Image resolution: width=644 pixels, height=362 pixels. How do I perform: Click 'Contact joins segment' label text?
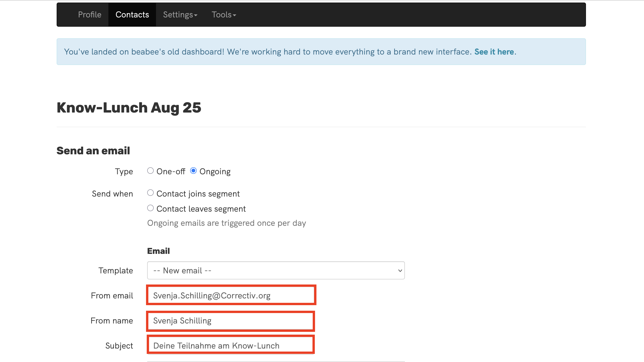coord(198,194)
